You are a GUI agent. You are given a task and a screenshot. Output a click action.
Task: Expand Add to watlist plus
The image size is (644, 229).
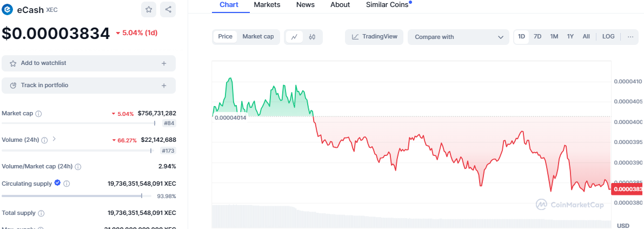(x=164, y=63)
